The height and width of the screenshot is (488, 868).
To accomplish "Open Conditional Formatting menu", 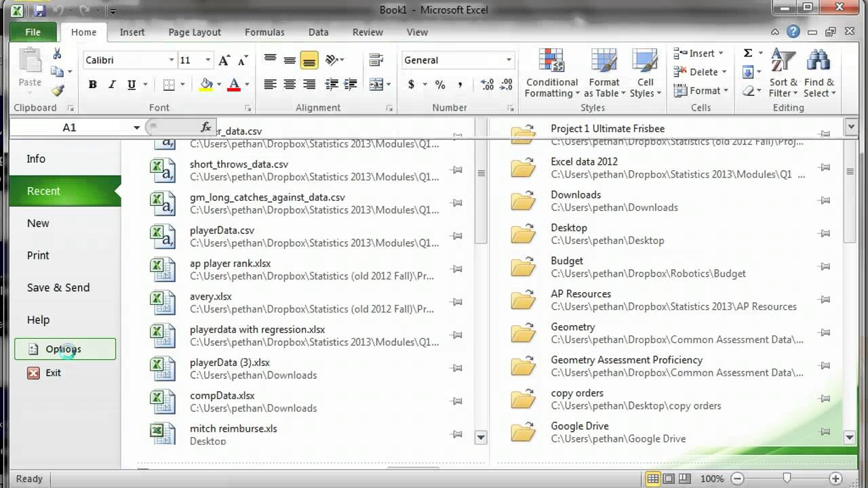I will (x=552, y=73).
